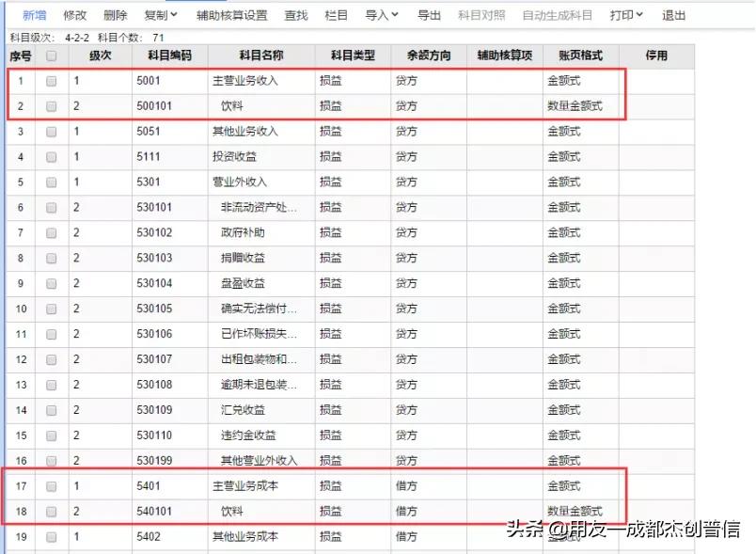Click 新增 to add a new subject

pos(34,14)
